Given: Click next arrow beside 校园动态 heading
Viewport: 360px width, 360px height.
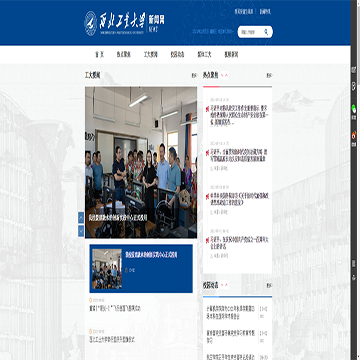Looking at the screenshot, I should [x=226, y=285].
